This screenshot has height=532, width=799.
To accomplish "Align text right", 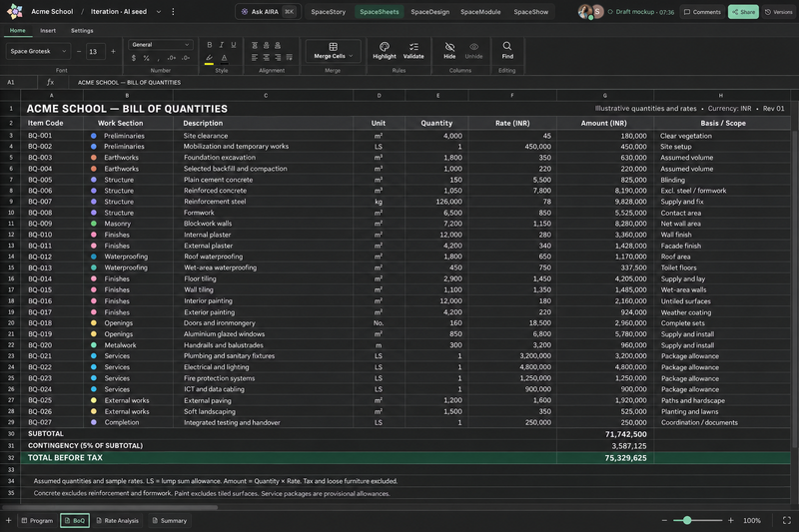I will (x=278, y=58).
